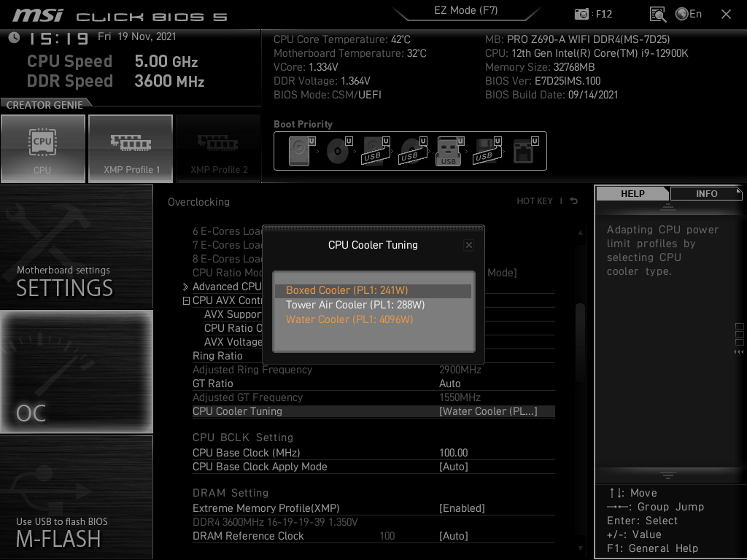Click the back arrow beside HOT KEY
This screenshot has height=560, width=747.
point(574,201)
